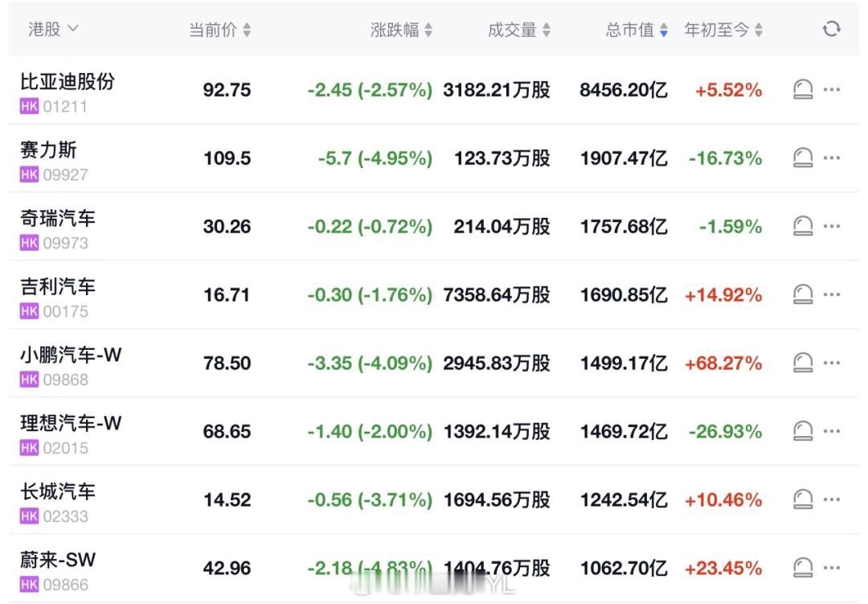Open alert bell for 理想汽车-W
868x604 pixels.
803,431
